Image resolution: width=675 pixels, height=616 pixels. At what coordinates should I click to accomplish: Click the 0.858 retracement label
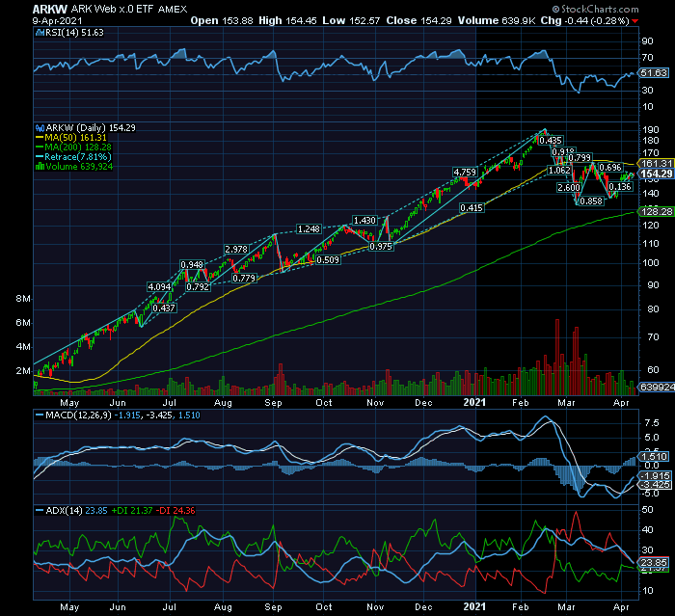(x=591, y=201)
